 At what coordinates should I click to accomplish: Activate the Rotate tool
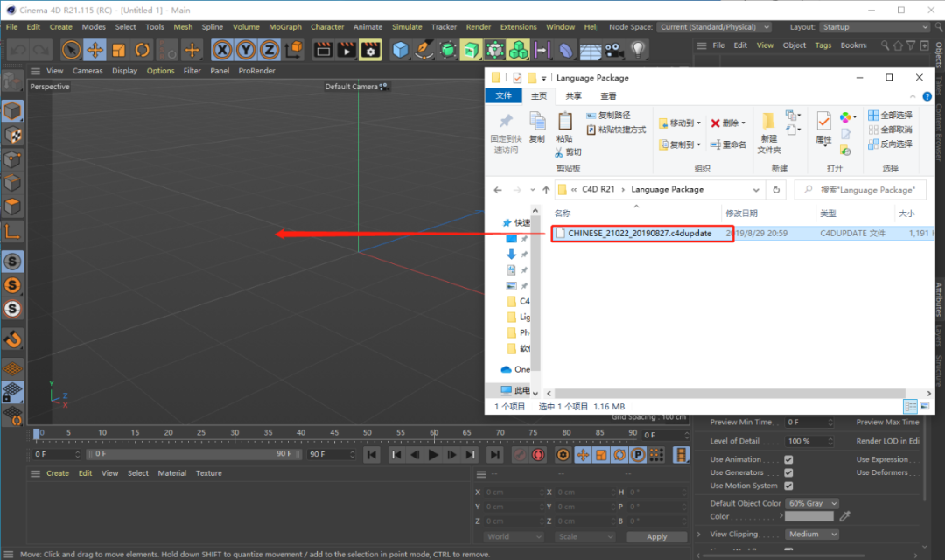coord(143,50)
